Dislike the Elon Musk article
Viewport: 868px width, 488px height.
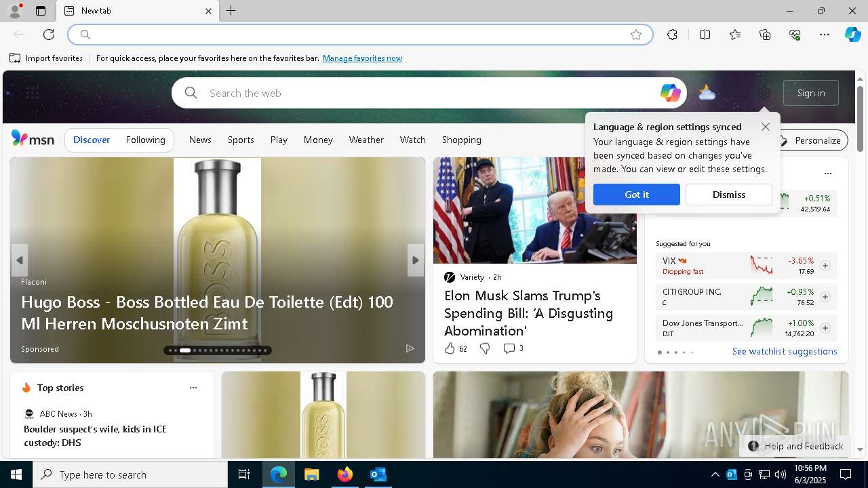pos(485,348)
